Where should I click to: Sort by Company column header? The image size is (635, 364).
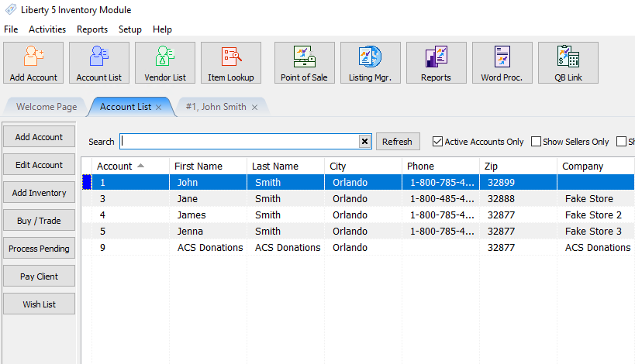tap(596, 166)
